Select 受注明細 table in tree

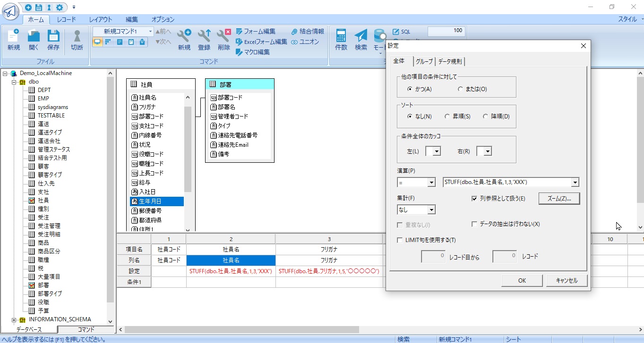click(x=49, y=234)
